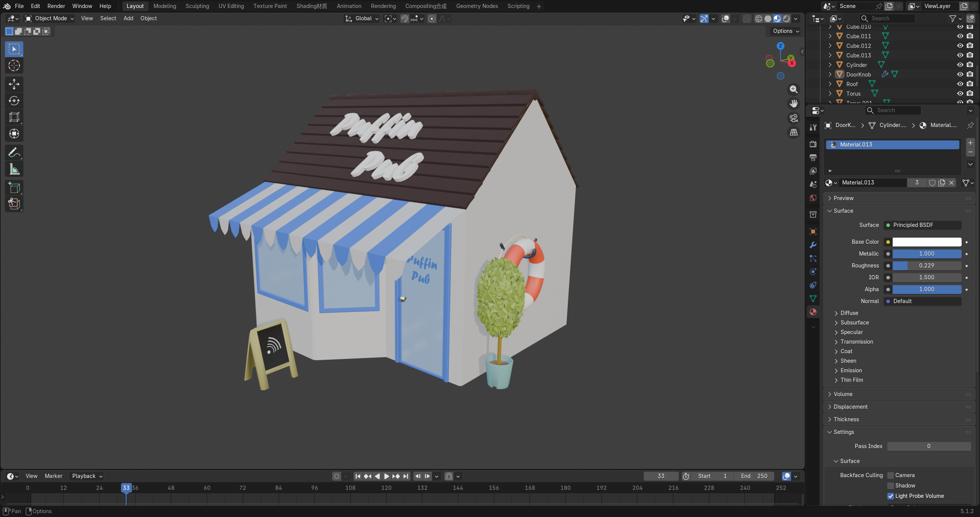The width and height of the screenshot is (980, 517).
Task: Select the Add Cube tool
Action: tap(14, 188)
